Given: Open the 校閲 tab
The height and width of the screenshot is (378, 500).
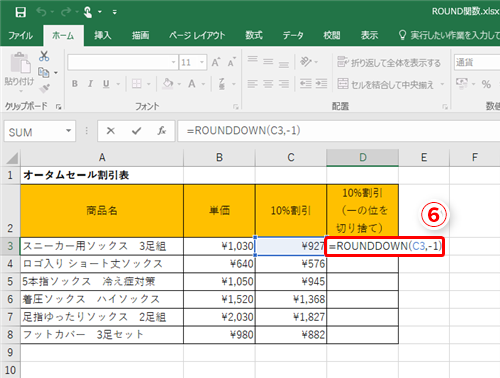Looking at the screenshot, I should [332, 35].
